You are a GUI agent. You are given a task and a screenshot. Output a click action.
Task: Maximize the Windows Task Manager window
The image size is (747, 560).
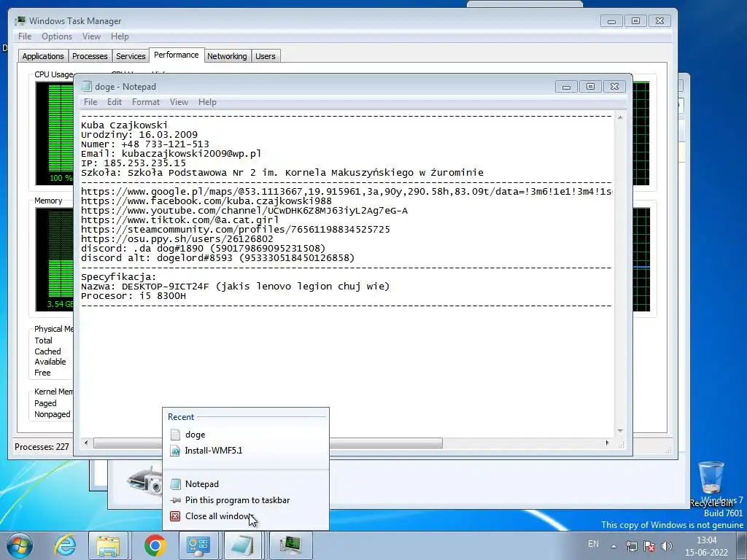(635, 21)
